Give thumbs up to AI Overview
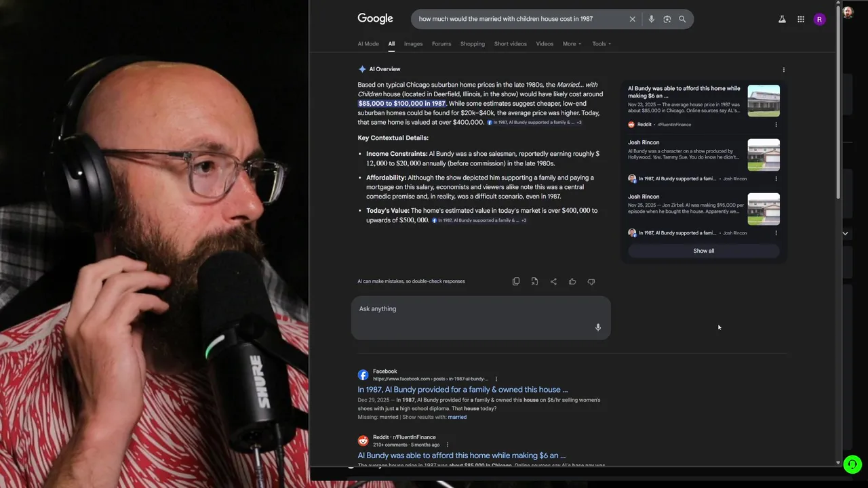 [x=572, y=281]
